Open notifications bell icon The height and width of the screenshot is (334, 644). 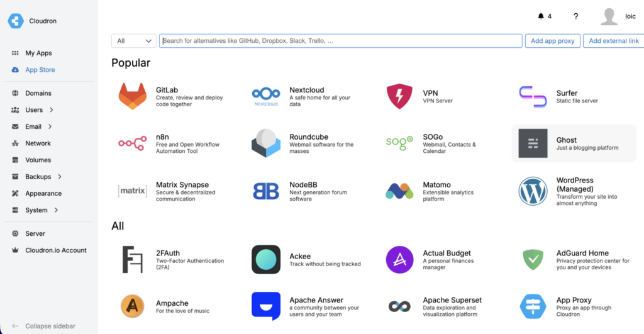point(540,16)
